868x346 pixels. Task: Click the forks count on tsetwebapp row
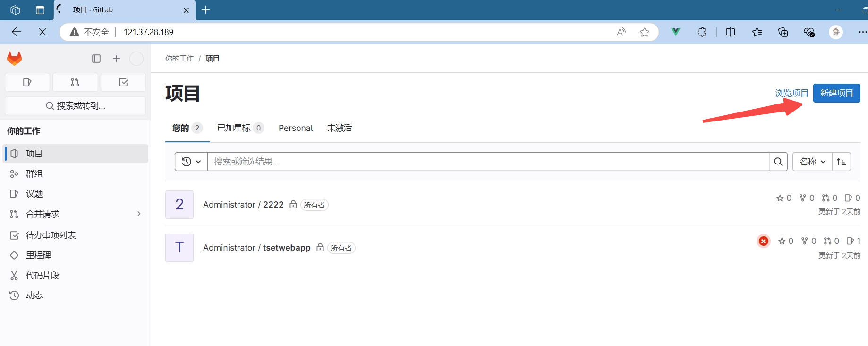pos(808,241)
